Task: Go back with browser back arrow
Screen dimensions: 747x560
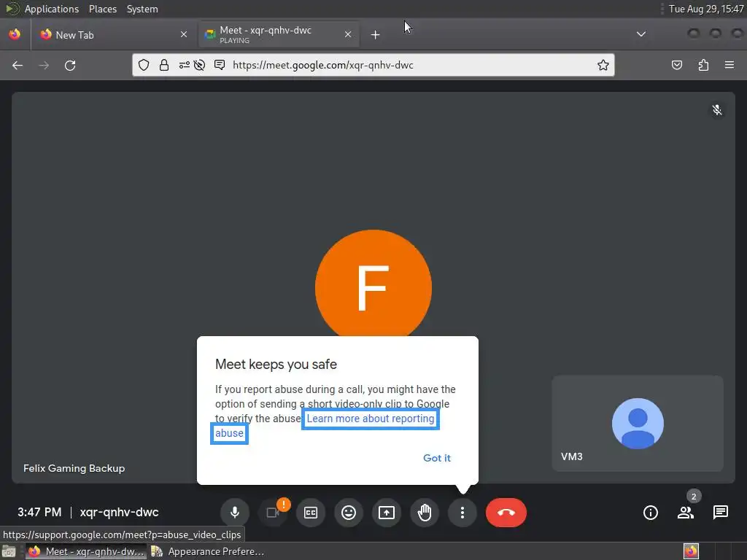Action: [x=18, y=65]
